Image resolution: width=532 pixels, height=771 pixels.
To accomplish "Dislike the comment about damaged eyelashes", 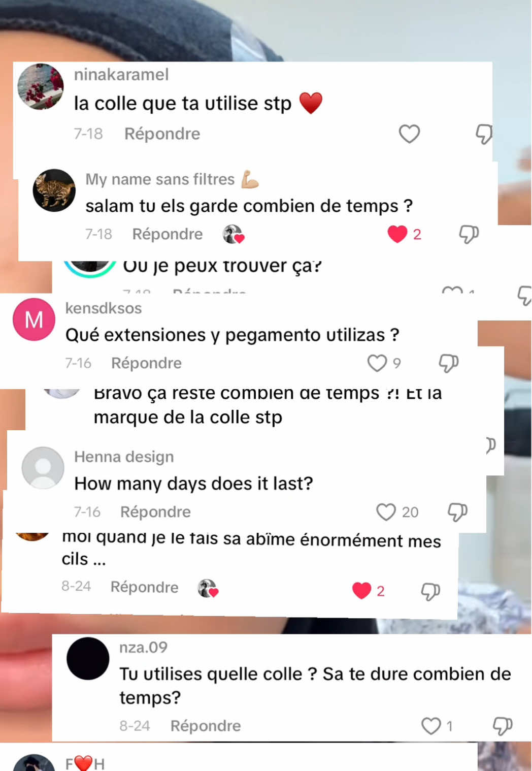I will 430,591.
